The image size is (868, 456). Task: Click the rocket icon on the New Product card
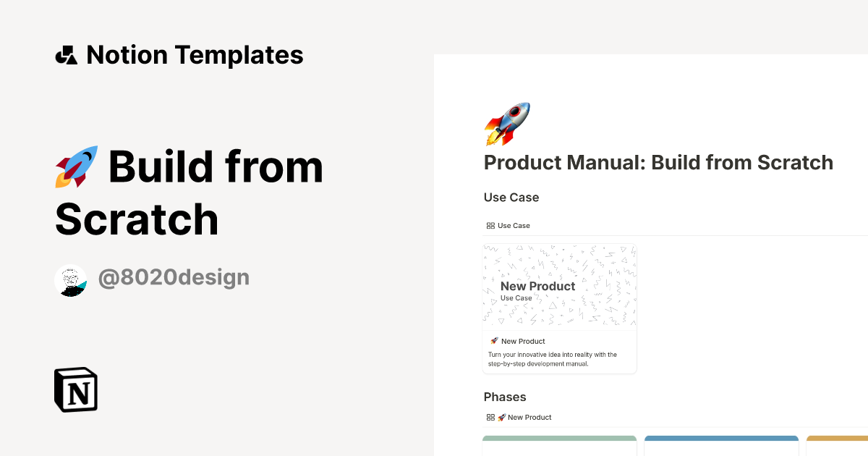(x=493, y=341)
